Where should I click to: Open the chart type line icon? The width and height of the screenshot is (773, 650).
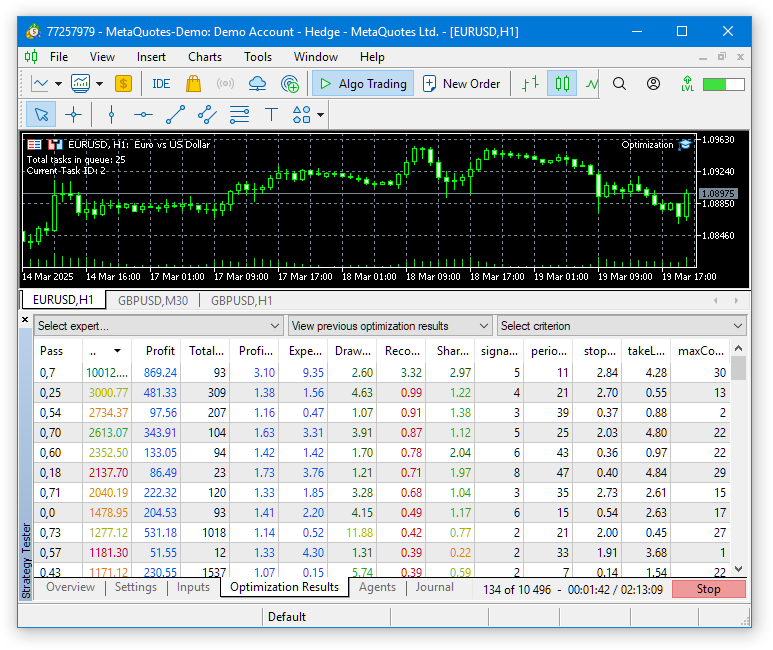pos(39,84)
